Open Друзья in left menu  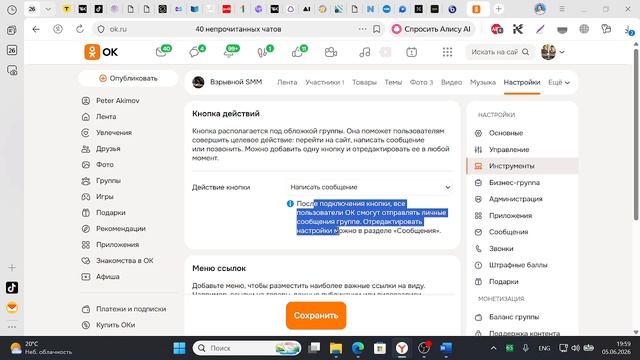point(108,149)
